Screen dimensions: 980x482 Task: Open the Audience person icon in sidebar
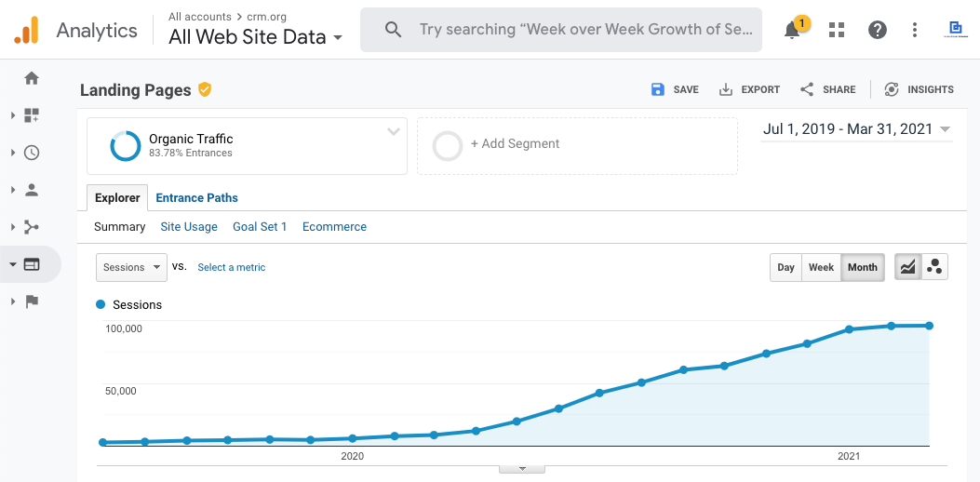click(32, 190)
